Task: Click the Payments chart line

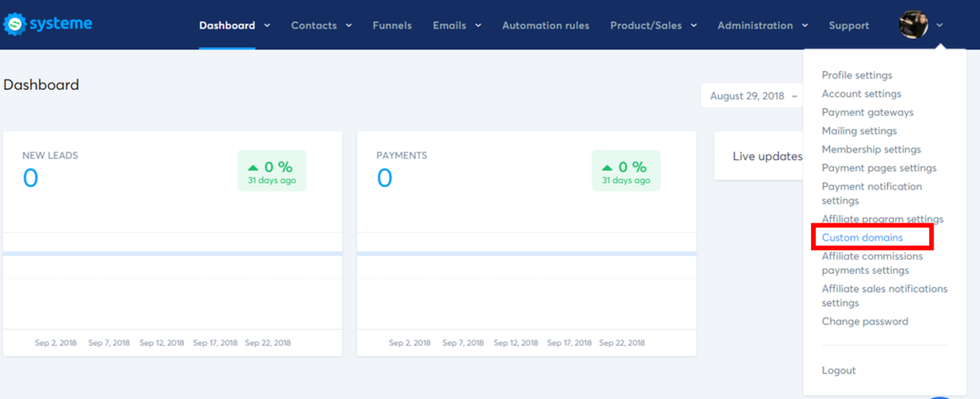Action: pos(527,253)
